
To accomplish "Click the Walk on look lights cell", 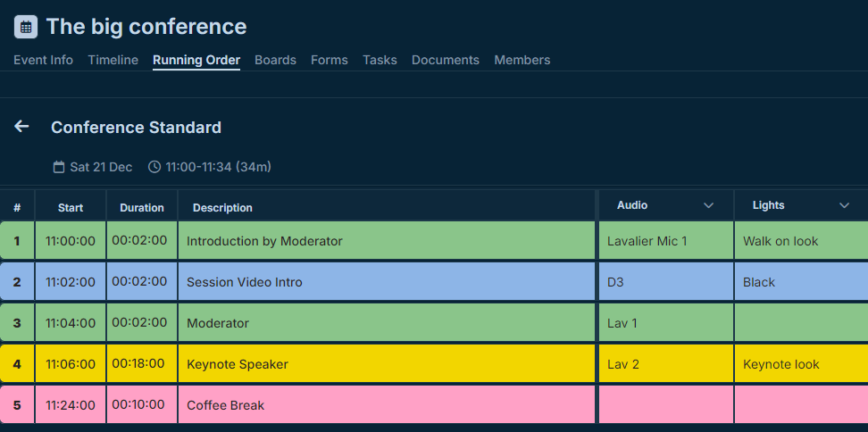I will pos(801,241).
